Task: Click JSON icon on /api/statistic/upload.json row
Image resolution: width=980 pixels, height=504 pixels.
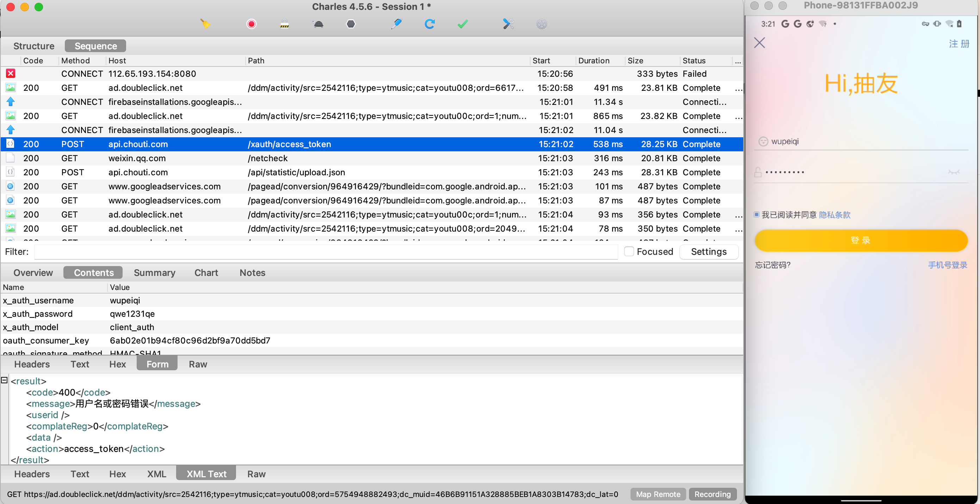Action: coord(11,172)
